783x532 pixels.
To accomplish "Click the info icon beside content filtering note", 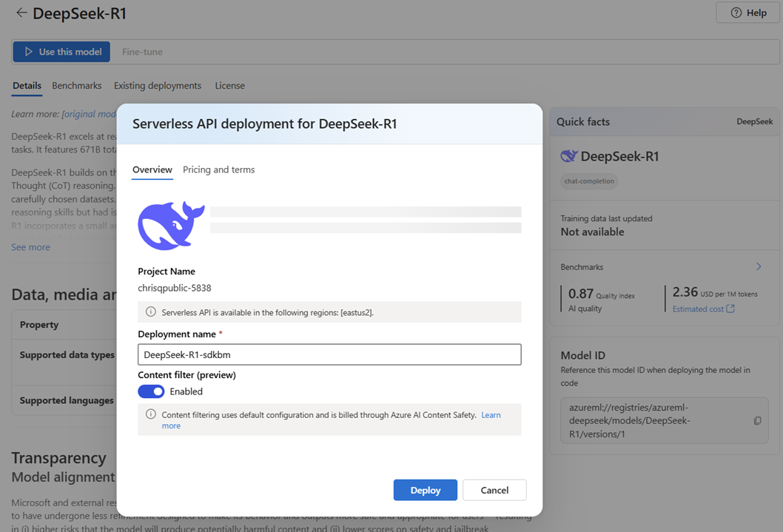I will (150, 414).
